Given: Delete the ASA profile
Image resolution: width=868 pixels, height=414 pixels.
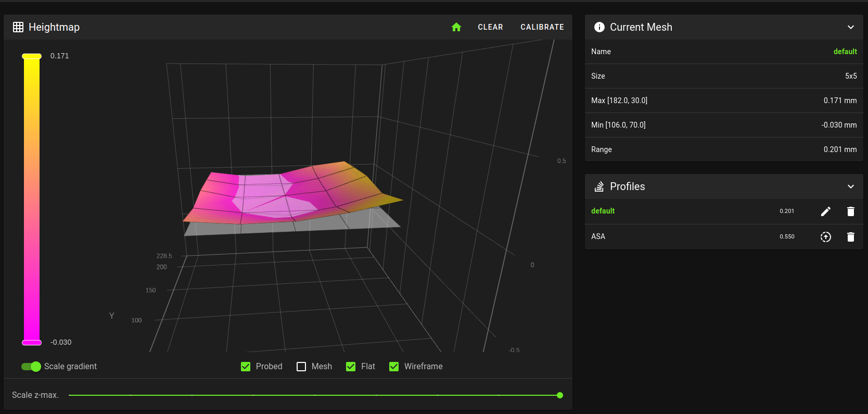Looking at the screenshot, I should click(851, 237).
